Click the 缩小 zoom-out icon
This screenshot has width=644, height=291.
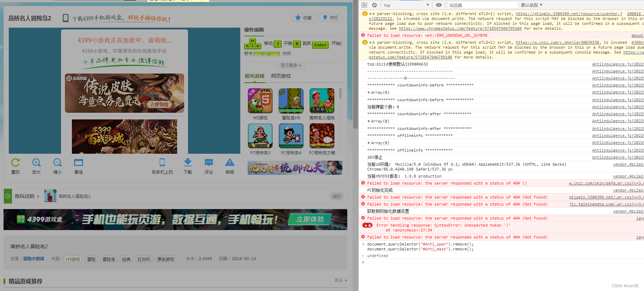pos(58,162)
